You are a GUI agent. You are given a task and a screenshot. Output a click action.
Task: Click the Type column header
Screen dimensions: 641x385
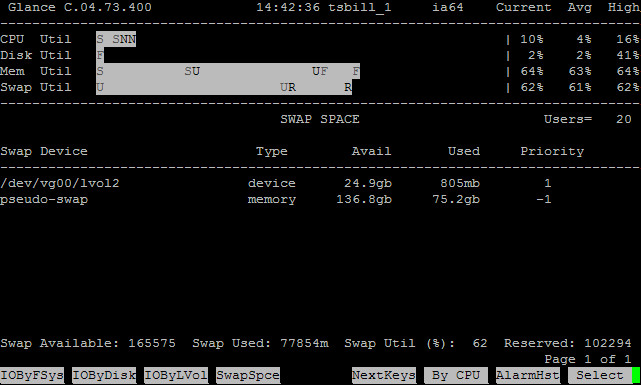click(272, 152)
